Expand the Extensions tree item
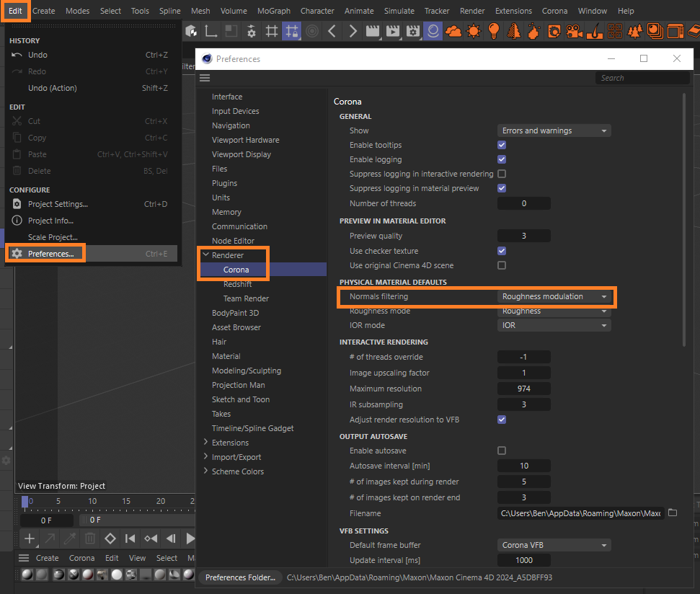700x594 pixels. point(205,442)
